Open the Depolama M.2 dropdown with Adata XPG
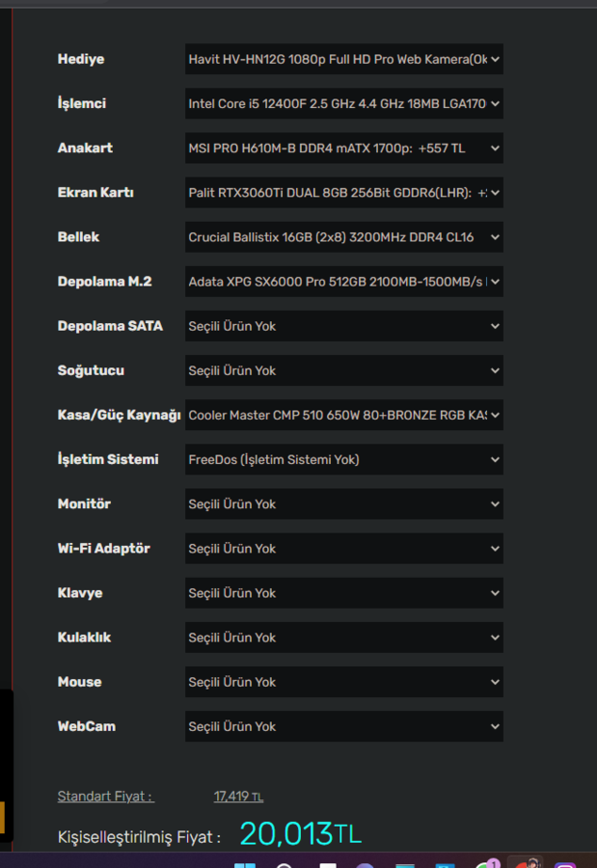The image size is (597, 868). 344,282
